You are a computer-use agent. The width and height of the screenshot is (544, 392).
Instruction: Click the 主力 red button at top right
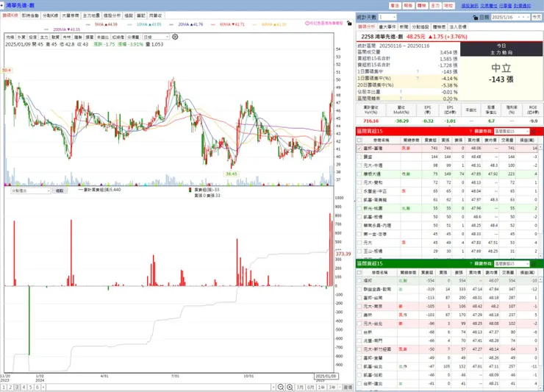[435, 6]
